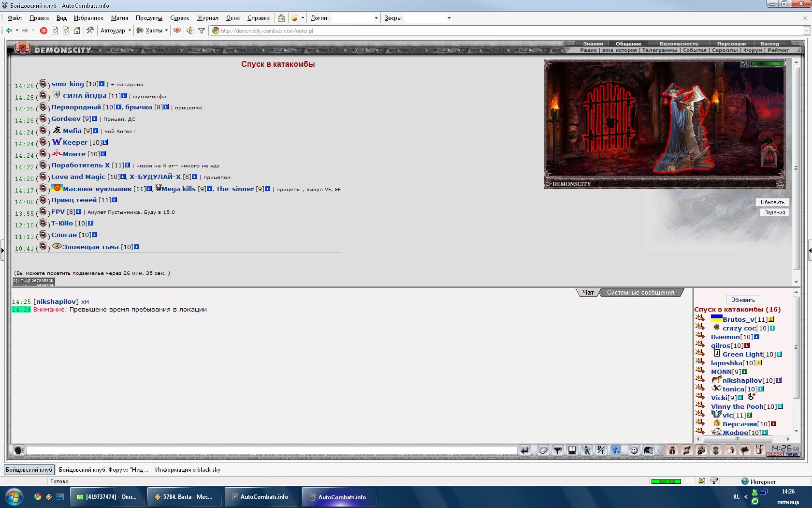Select the forum tab Бойцовский клуб. Форум

103,470
